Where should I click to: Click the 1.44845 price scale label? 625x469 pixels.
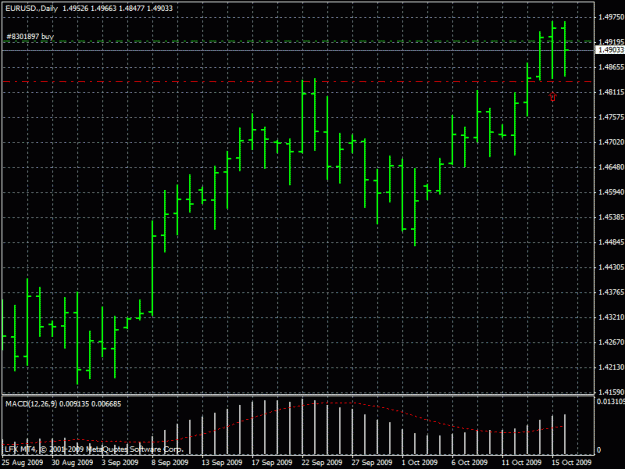pyautogui.click(x=611, y=242)
